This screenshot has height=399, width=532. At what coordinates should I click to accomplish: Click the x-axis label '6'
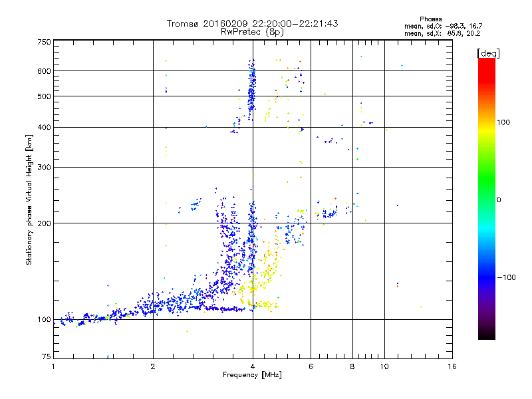[311, 366]
